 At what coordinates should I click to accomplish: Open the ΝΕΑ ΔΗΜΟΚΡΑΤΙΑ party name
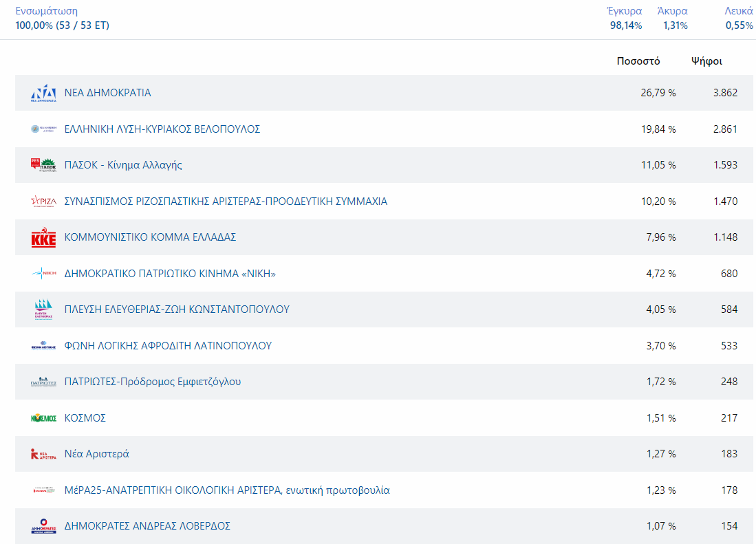pos(107,93)
